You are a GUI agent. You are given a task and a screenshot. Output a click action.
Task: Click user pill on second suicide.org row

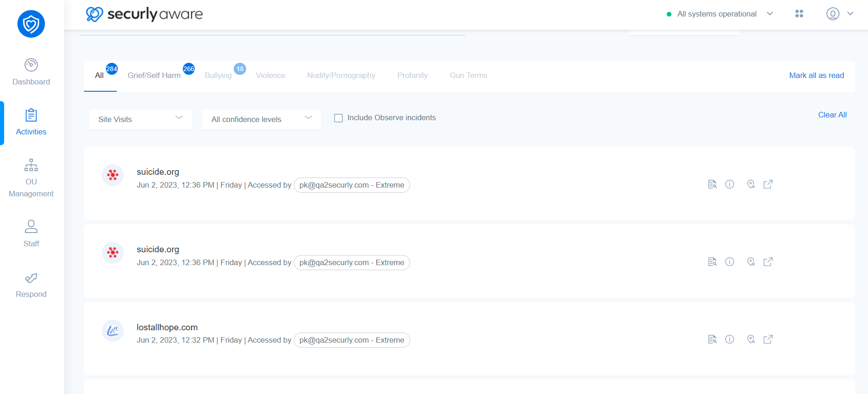(352, 263)
